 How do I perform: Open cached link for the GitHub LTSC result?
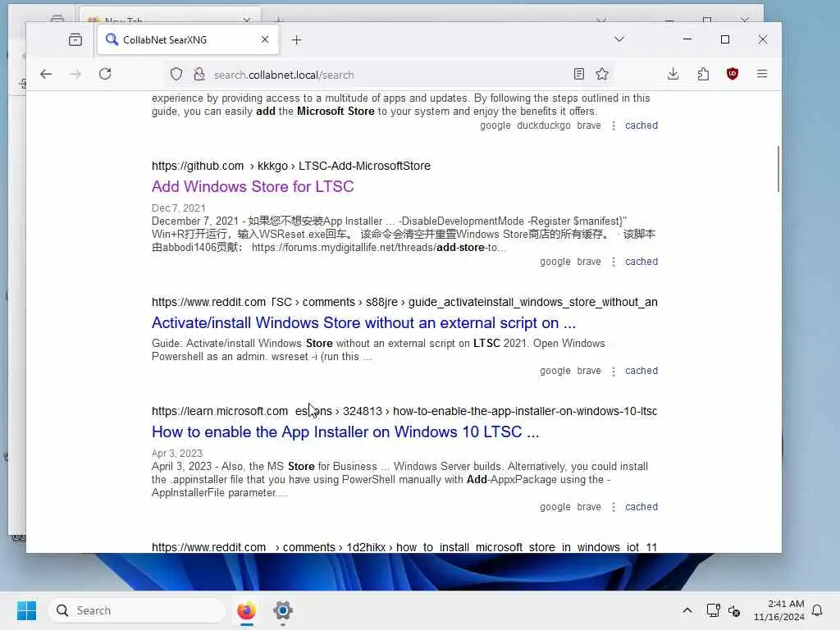coord(641,262)
